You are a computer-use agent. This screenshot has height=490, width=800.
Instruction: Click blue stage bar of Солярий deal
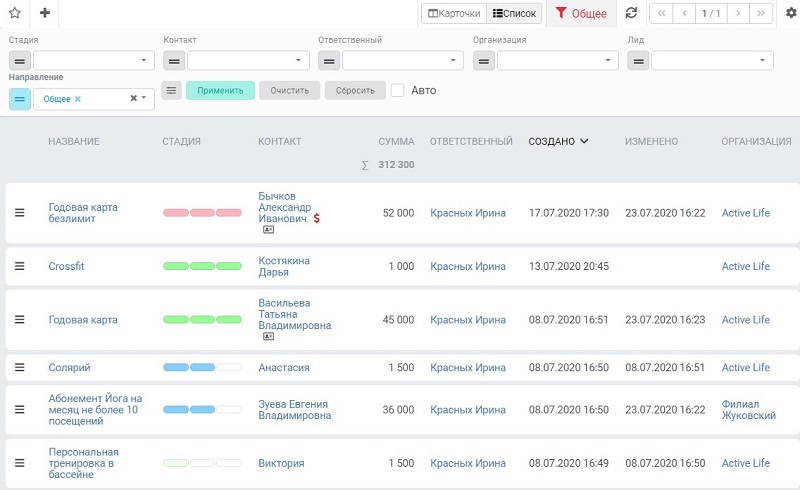[202, 368]
